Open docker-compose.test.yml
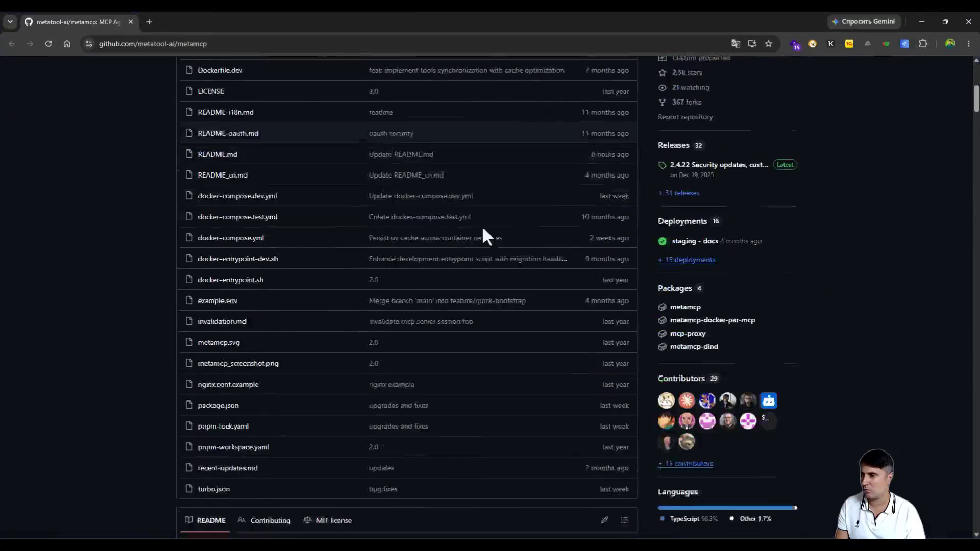Viewport: 980px width, 551px height. [237, 217]
